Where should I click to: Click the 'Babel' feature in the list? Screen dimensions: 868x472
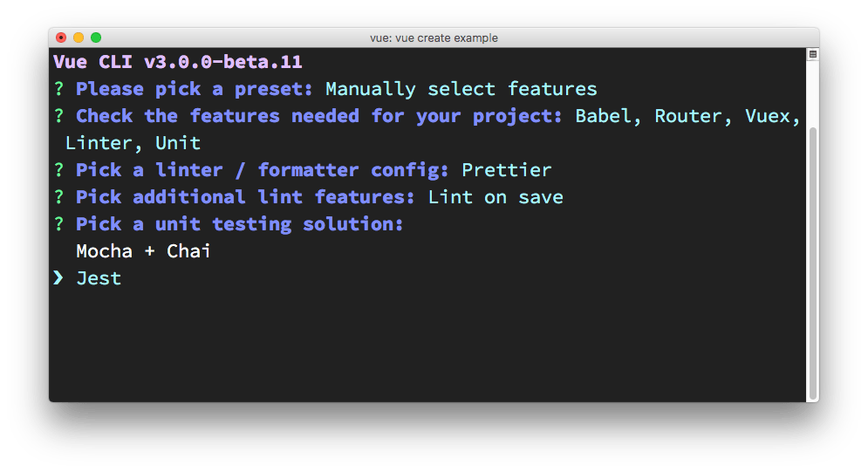tap(608, 116)
